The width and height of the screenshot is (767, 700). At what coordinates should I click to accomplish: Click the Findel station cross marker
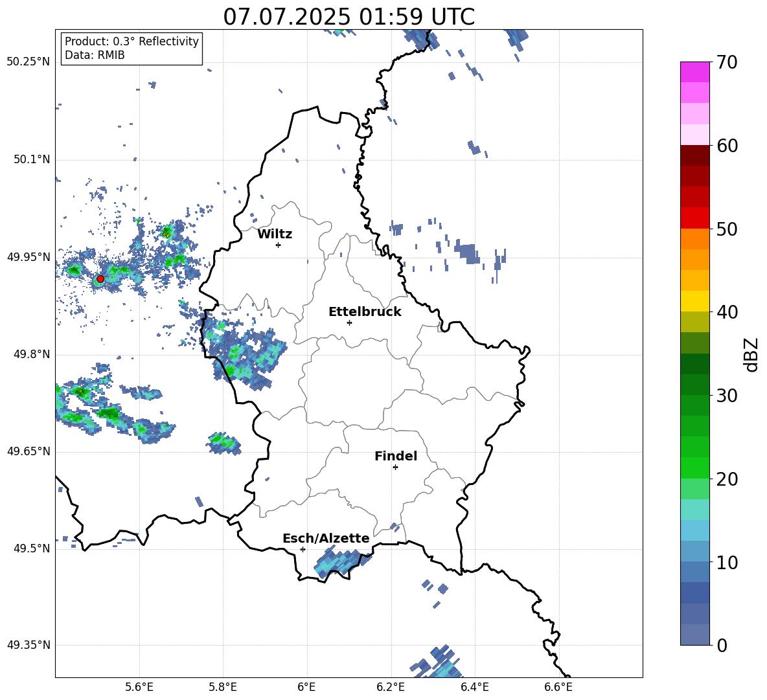(x=395, y=468)
